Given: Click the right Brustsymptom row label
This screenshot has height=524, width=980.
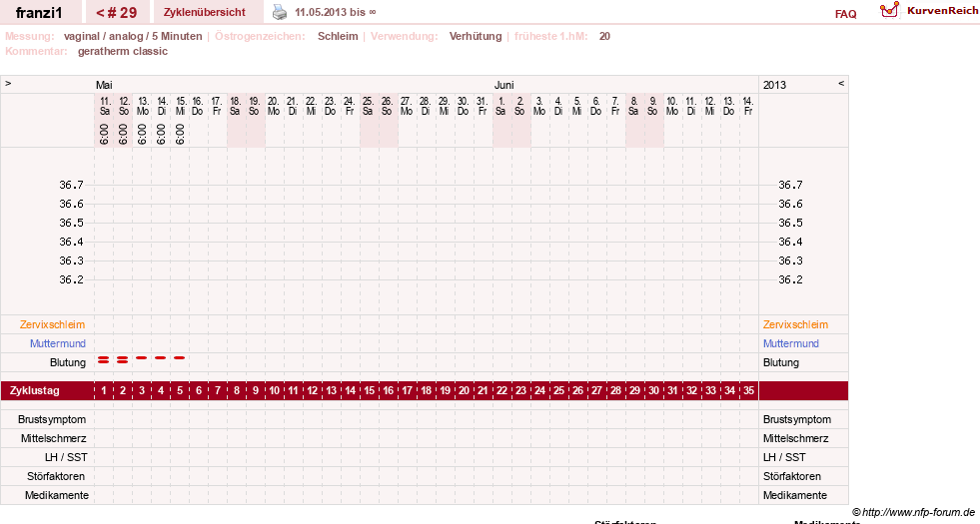Looking at the screenshot, I should click(797, 420).
